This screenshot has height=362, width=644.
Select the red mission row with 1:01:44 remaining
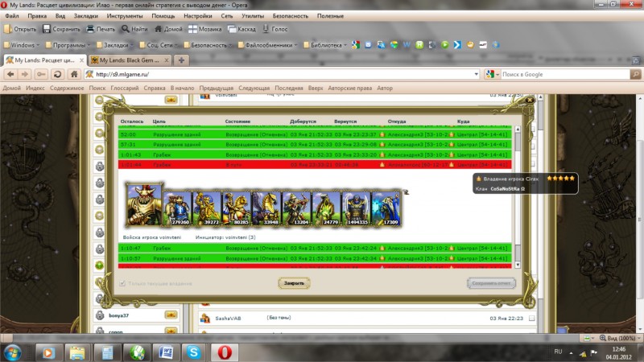[x=315, y=165]
